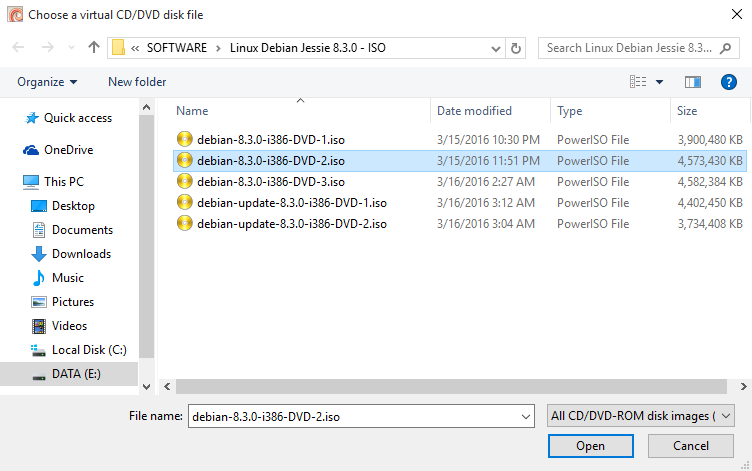This screenshot has height=471, width=752.
Task: Select Local Disk (C:) in sidebar
Action: tap(79, 350)
